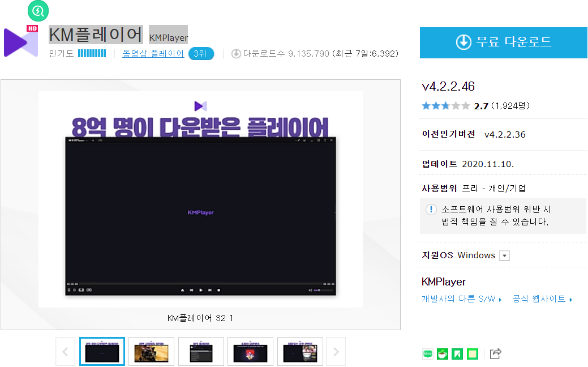Image resolution: width=588 pixels, height=367 pixels.
Task: Share to Naver memo icon
Action: point(473,353)
